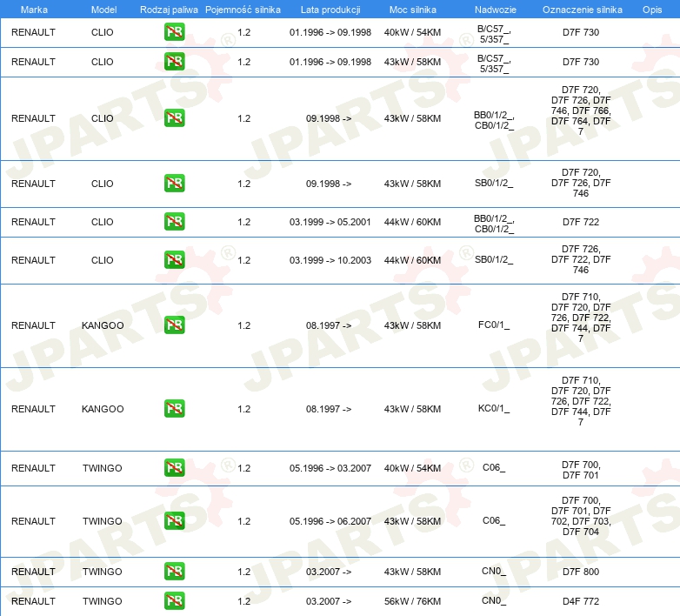This screenshot has width=680, height=616.
Task: Select the D4F 772 engine code cell
Action: [581, 601]
